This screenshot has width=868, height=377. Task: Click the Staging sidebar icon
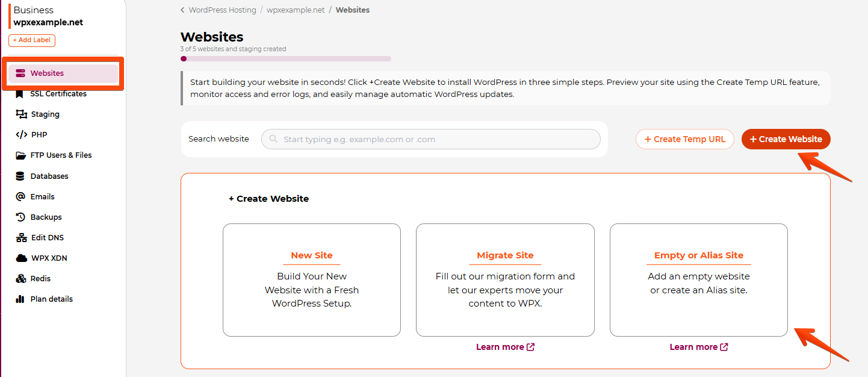click(x=21, y=114)
